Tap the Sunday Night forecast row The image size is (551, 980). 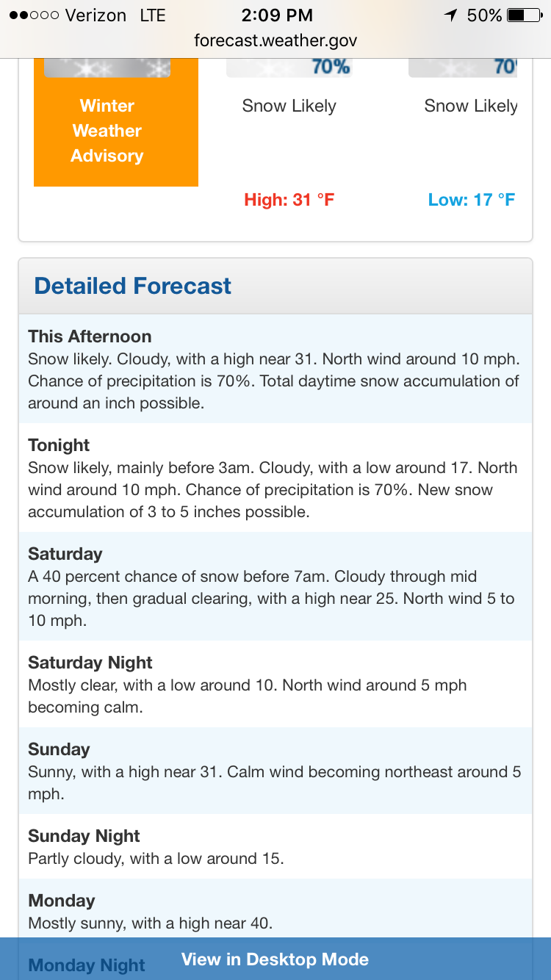(275, 846)
